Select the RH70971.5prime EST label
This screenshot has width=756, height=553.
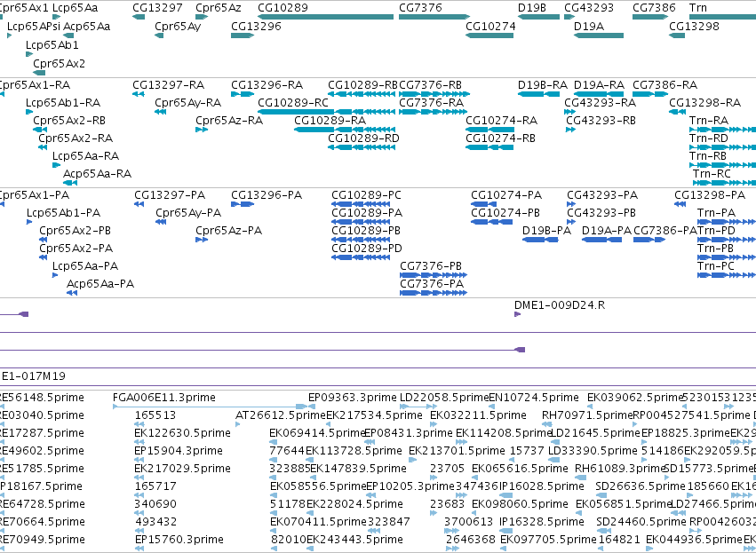587,415
